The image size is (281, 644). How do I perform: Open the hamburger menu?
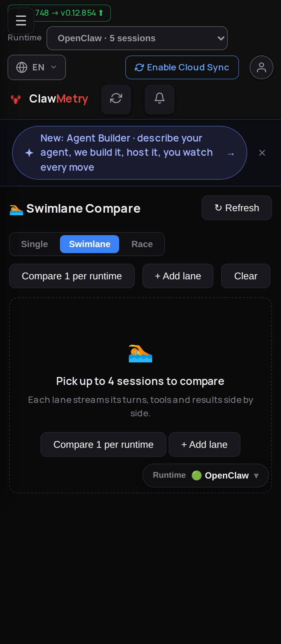click(21, 21)
